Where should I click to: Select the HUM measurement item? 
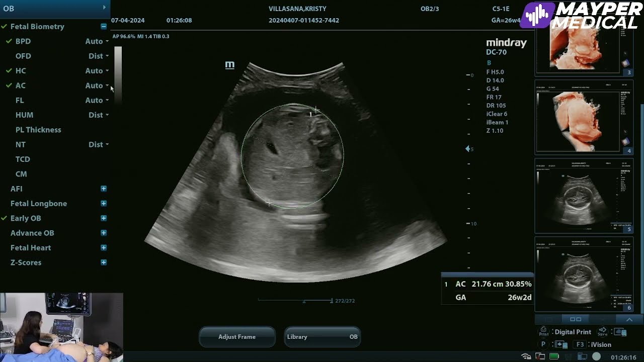tap(24, 115)
